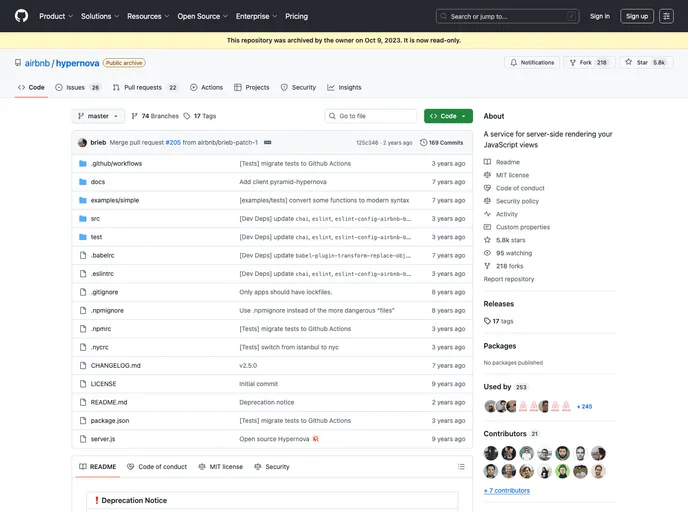The image size is (688, 512).
Task: Open the master branch selector
Action: (98, 116)
